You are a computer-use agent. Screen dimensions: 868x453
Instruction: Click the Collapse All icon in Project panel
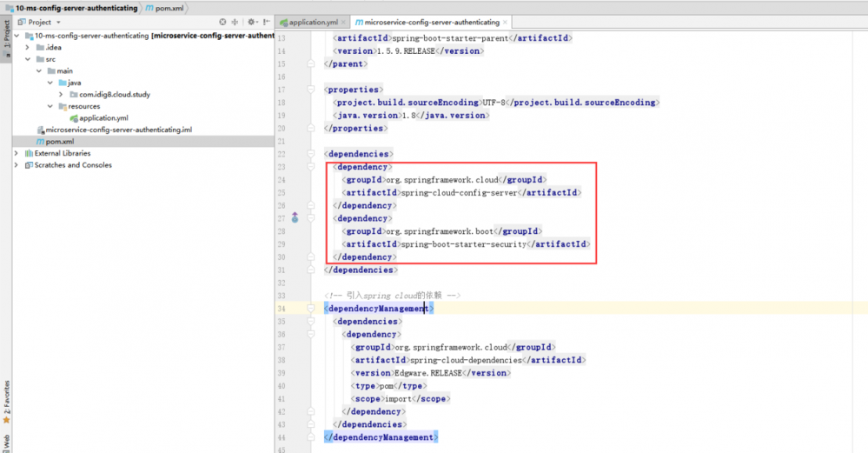pyautogui.click(x=235, y=22)
